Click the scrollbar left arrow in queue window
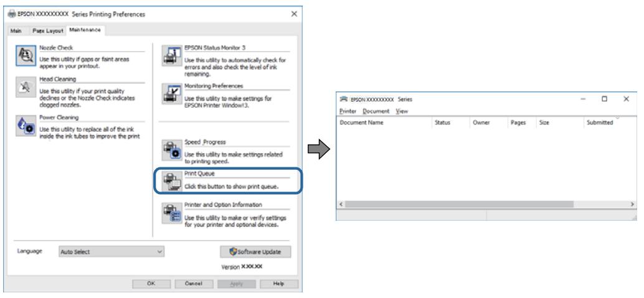This screenshot has width=644, height=298. 341,204
